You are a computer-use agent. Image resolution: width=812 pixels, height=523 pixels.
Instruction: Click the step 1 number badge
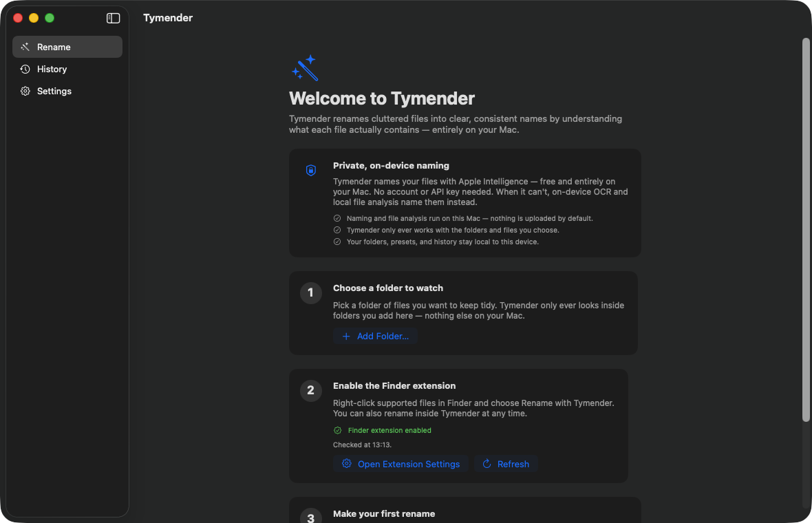pos(311,293)
